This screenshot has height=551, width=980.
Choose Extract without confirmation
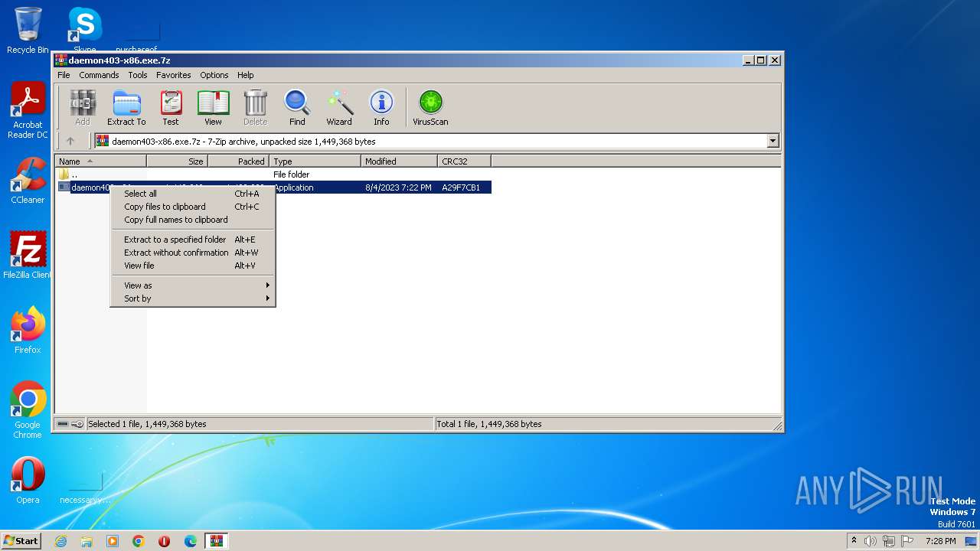[x=193, y=253]
